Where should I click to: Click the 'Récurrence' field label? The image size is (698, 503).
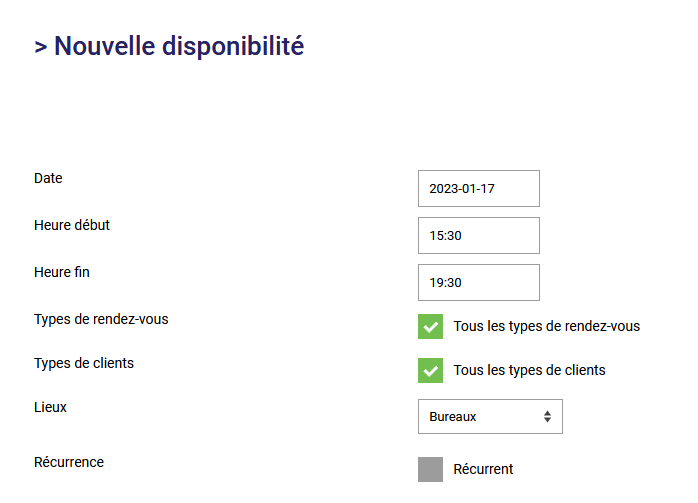pos(69,462)
